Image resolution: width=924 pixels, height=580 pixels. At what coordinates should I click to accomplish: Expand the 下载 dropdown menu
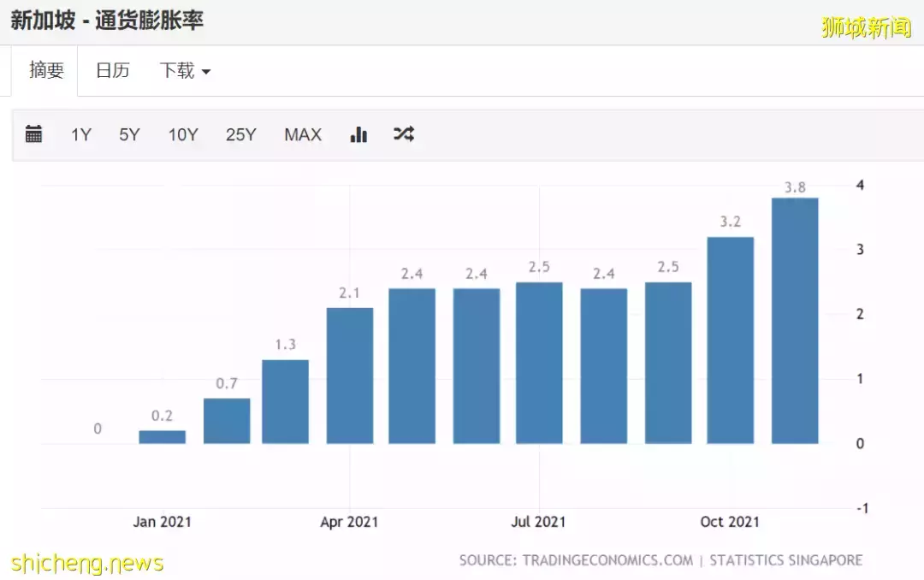pos(185,71)
